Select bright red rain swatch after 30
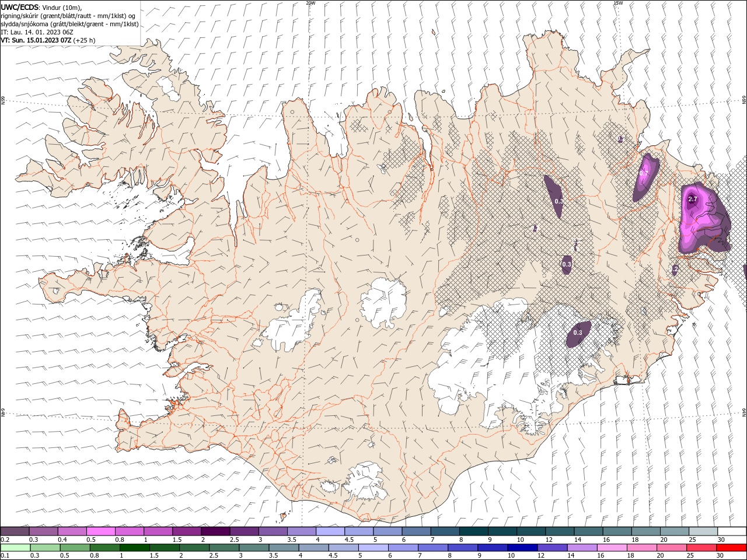747x560 pixels. (731, 548)
